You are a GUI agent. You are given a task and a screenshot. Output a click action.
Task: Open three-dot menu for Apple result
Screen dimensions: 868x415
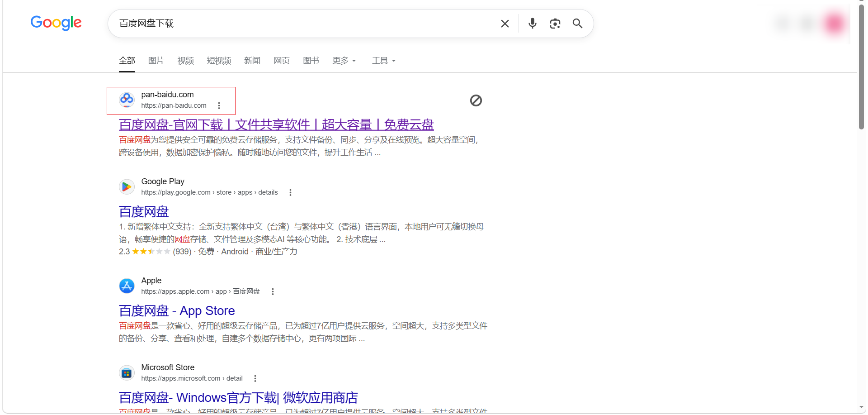(x=273, y=291)
